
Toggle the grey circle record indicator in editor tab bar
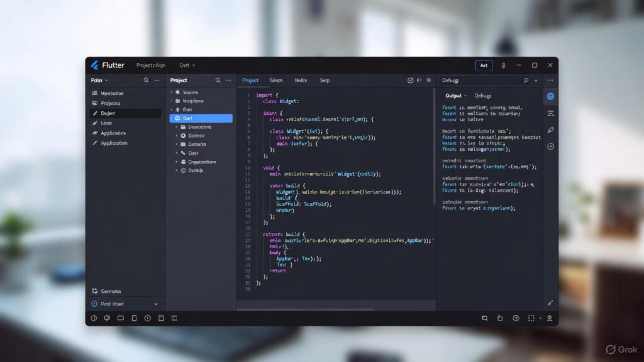[x=429, y=80]
